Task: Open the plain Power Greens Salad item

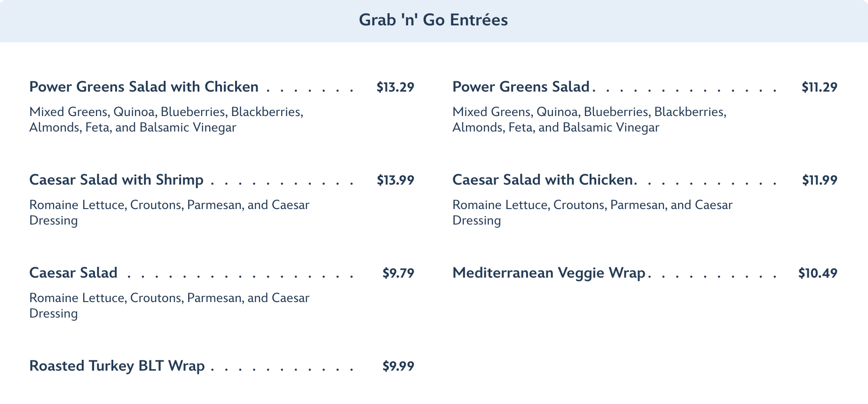Action: coord(521,87)
